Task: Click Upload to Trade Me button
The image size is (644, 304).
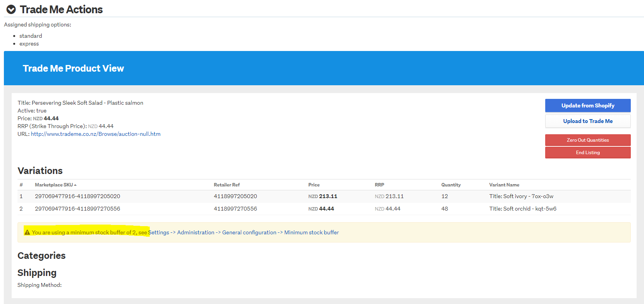Action: coord(588,121)
